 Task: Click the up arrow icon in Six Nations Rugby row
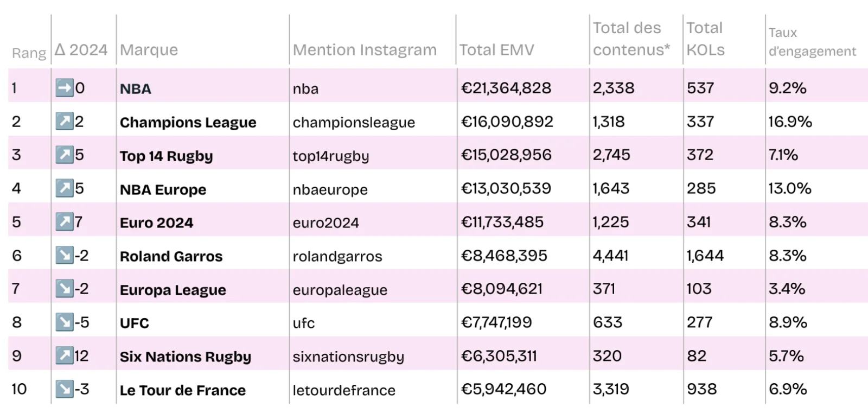65,356
